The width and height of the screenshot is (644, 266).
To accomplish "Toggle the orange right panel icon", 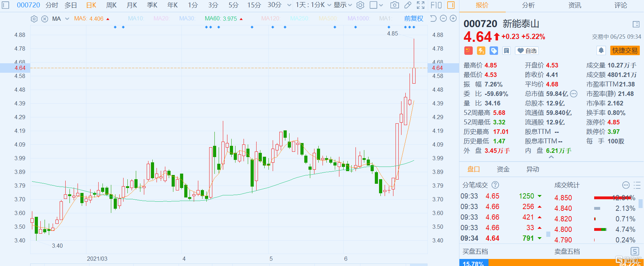I will [451, 5].
